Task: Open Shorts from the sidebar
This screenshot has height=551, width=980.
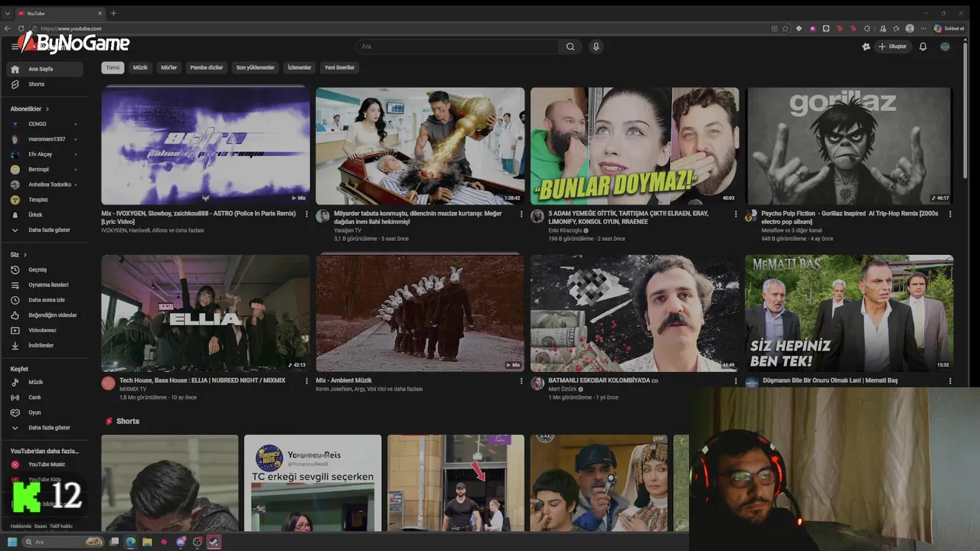Action: pos(44,84)
